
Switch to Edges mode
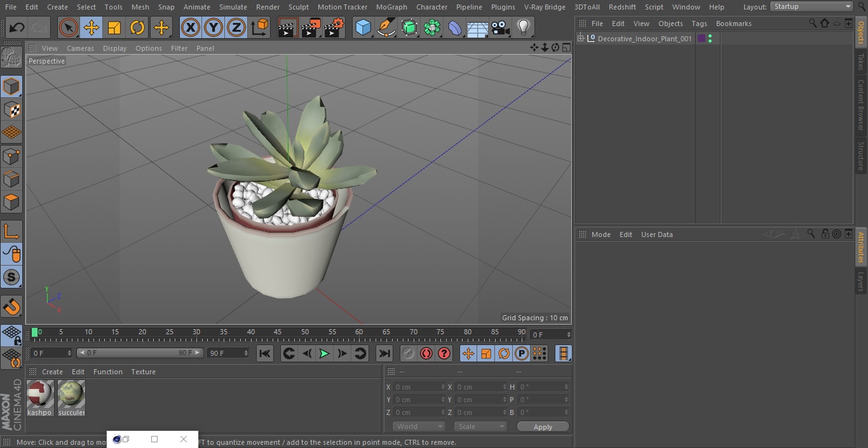pyautogui.click(x=11, y=179)
